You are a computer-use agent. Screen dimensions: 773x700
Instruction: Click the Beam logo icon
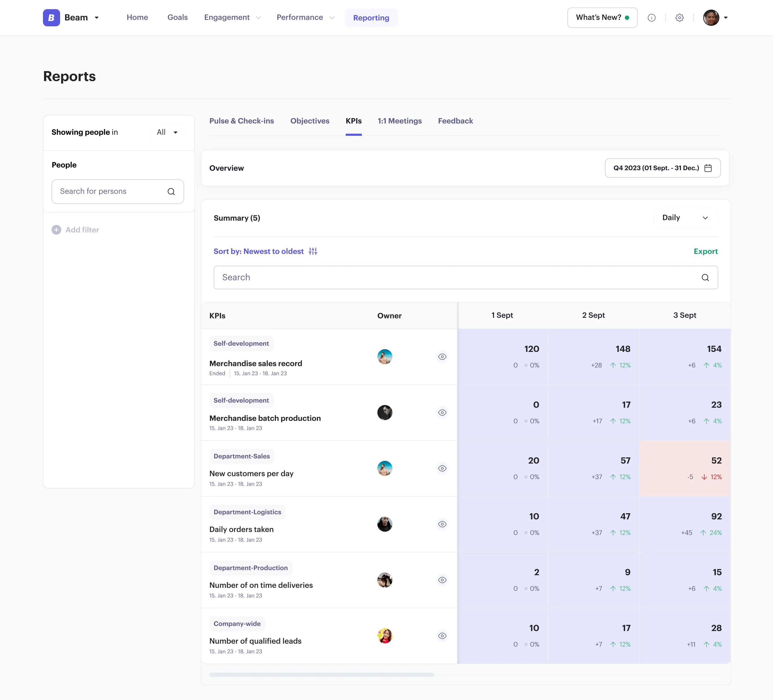(51, 18)
